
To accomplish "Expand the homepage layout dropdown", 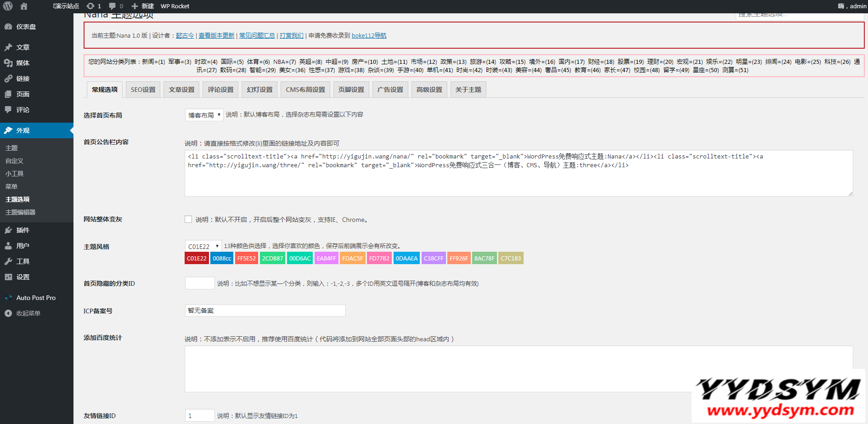I will [x=204, y=115].
